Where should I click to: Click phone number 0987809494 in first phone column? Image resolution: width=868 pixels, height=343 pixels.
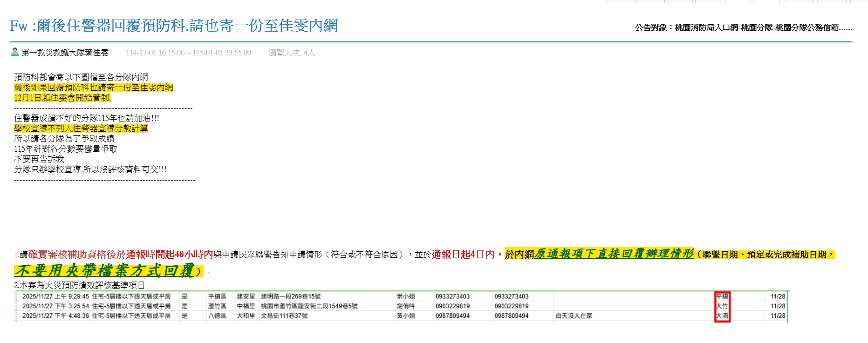[452, 316]
